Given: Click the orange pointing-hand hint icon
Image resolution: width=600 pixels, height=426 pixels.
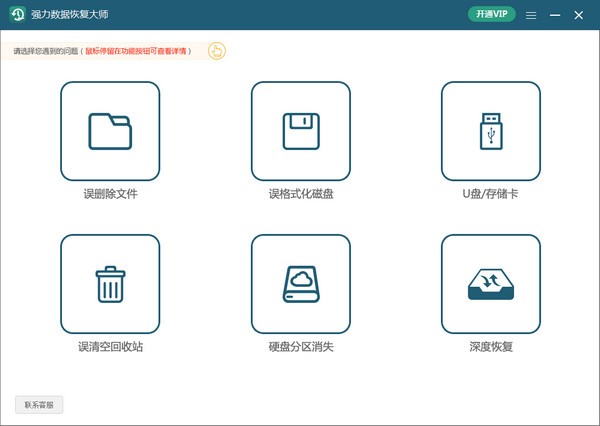Looking at the screenshot, I should coord(217,51).
